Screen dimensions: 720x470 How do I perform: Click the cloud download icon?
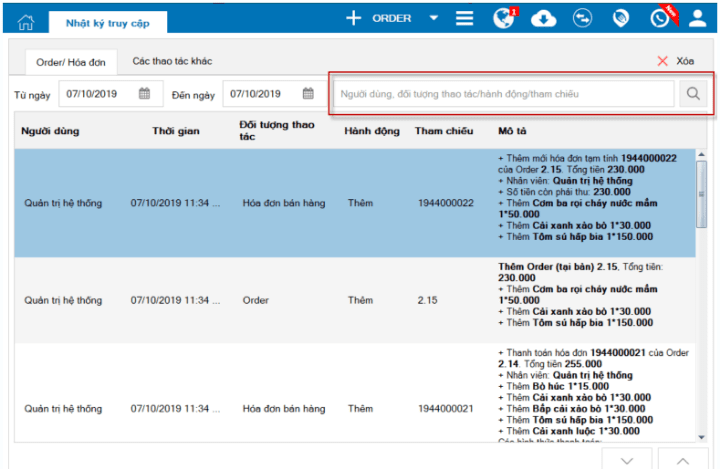click(x=543, y=18)
